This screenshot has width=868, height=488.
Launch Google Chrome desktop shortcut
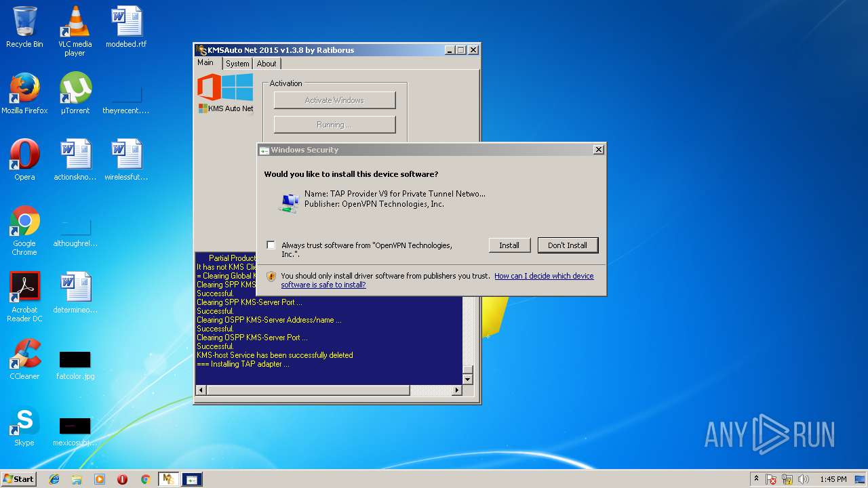24,230
